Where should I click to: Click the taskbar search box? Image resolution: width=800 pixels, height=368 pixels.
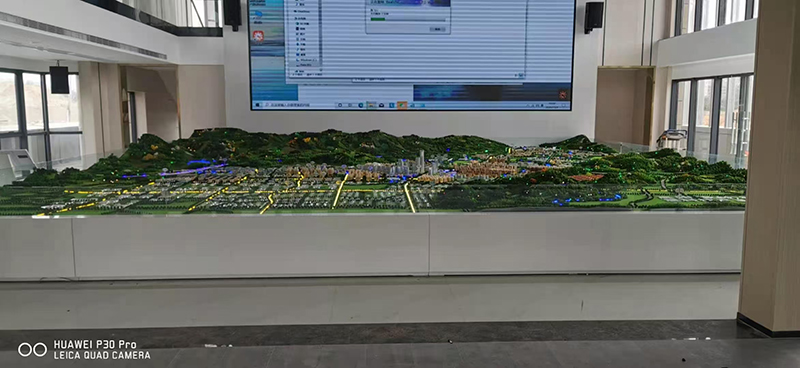tap(299, 105)
